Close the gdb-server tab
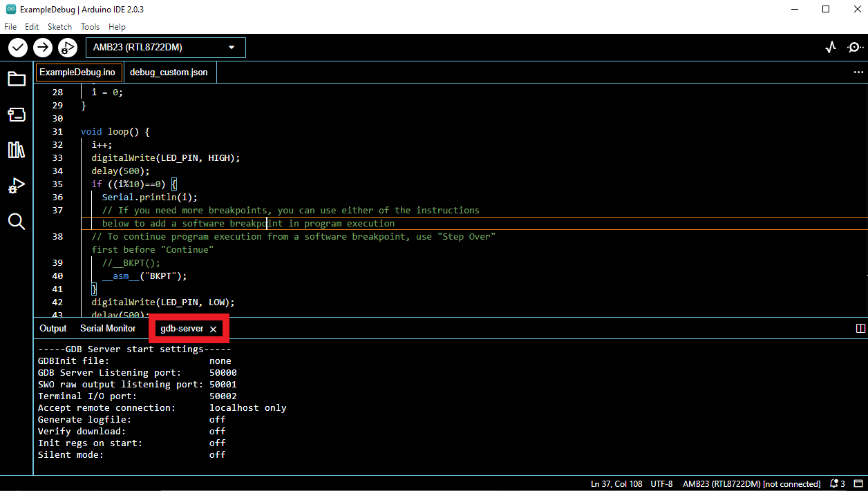This screenshot has width=868, height=491. click(212, 328)
